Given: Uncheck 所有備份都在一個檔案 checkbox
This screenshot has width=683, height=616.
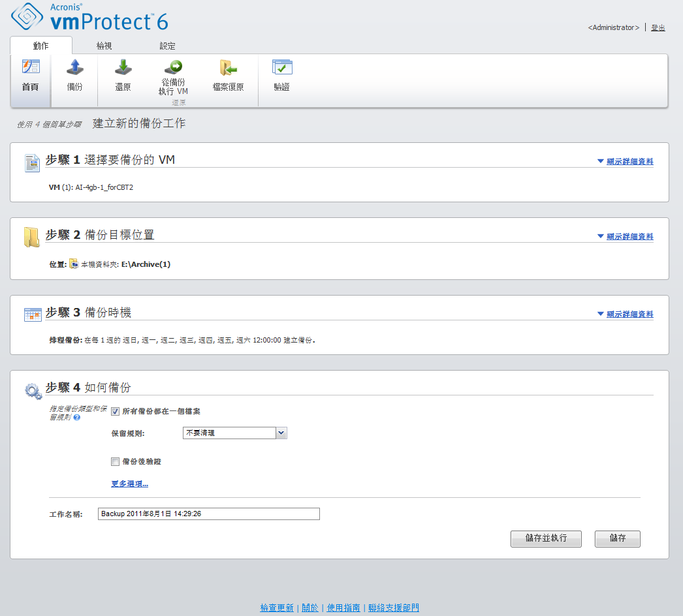Looking at the screenshot, I should [116, 412].
